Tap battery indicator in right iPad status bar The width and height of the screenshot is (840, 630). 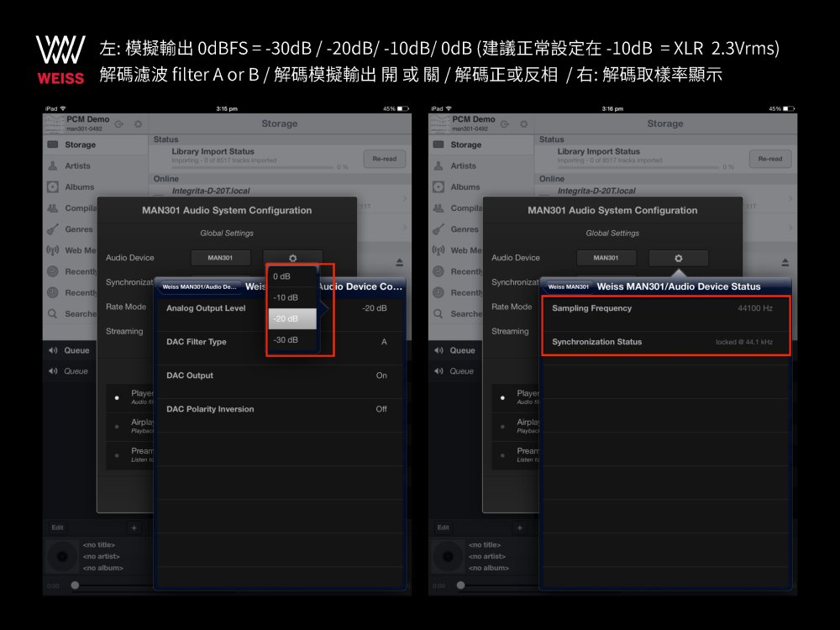point(789,108)
